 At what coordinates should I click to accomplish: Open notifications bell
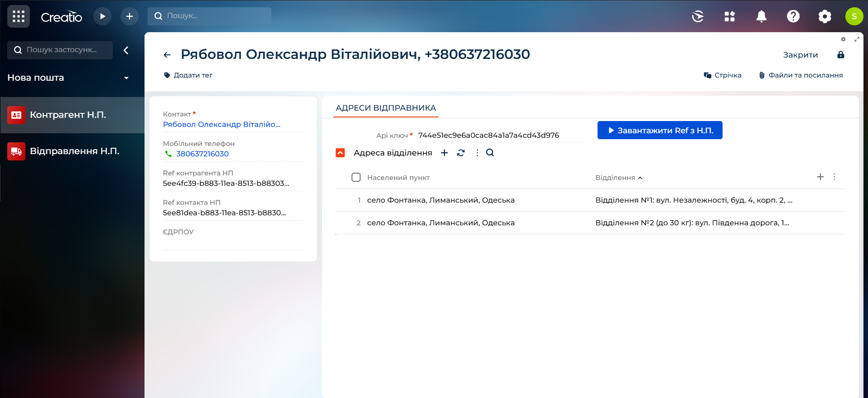point(762,17)
